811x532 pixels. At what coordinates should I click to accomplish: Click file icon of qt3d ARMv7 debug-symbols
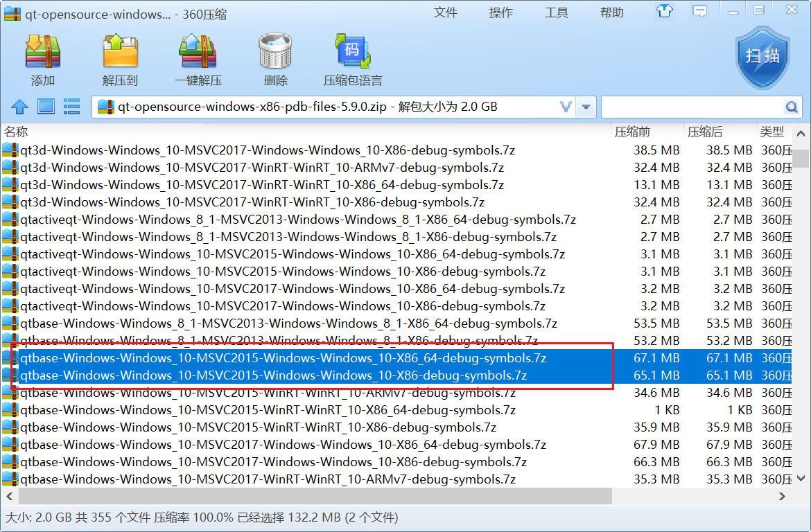tap(10, 168)
